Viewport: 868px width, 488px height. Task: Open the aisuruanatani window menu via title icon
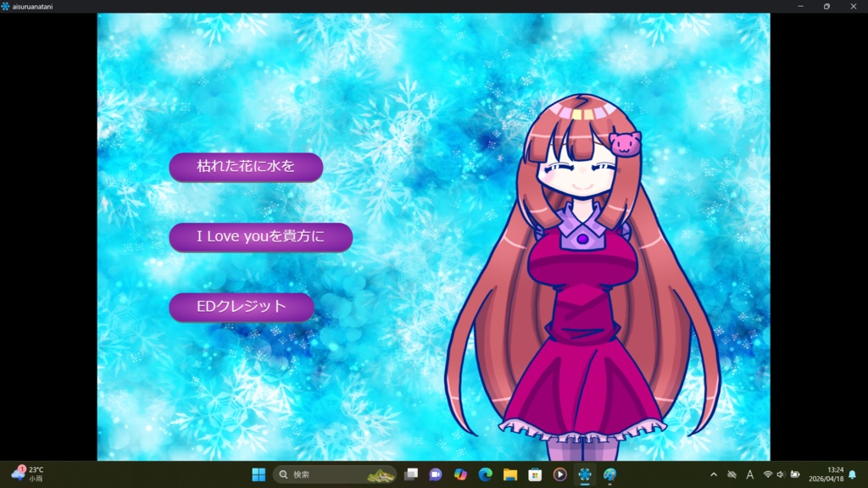pyautogui.click(x=7, y=5)
